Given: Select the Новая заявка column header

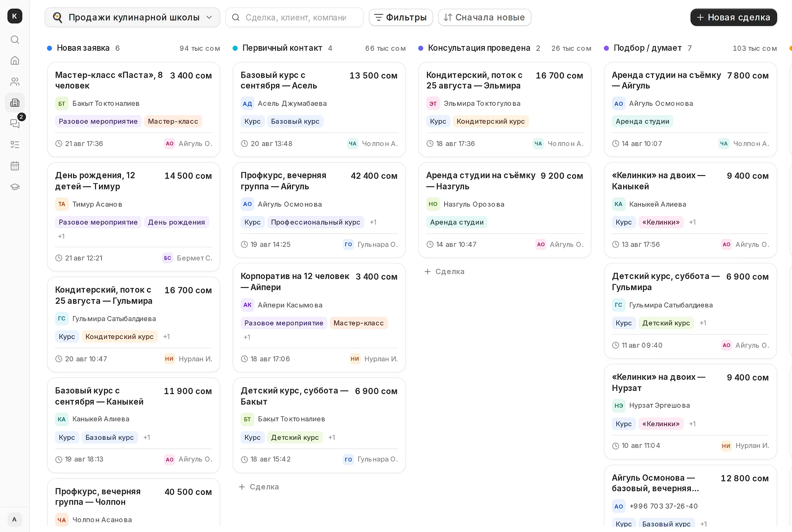Looking at the screenshot, I should click(x=134, y=48).
